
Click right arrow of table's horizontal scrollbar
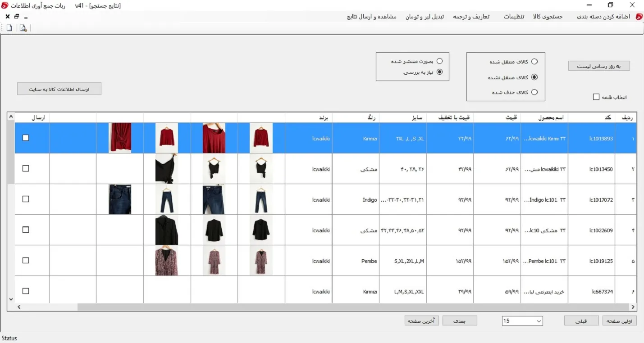click(x=633, y=307)
